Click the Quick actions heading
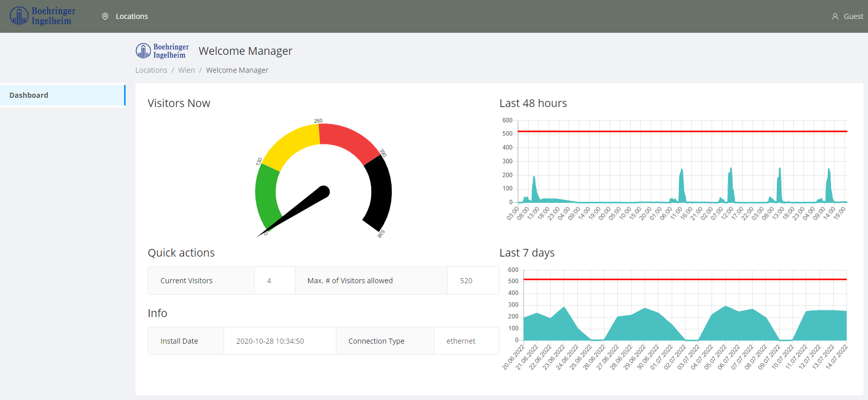868x400 pixels. pyautogui.click(x=181, y=253)
